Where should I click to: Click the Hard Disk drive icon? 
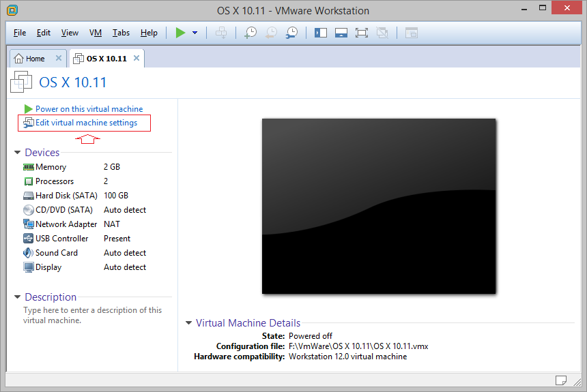[29, 196]
